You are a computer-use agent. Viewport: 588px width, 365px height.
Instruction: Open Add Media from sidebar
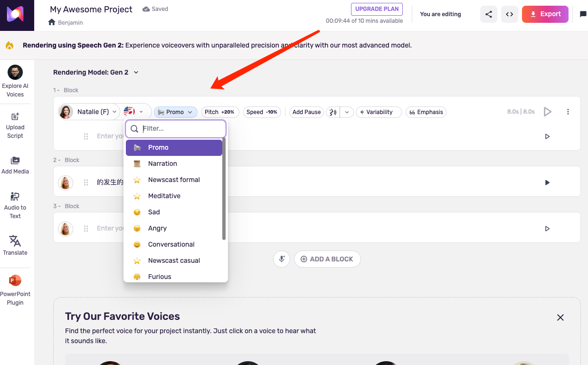(15, 165)
